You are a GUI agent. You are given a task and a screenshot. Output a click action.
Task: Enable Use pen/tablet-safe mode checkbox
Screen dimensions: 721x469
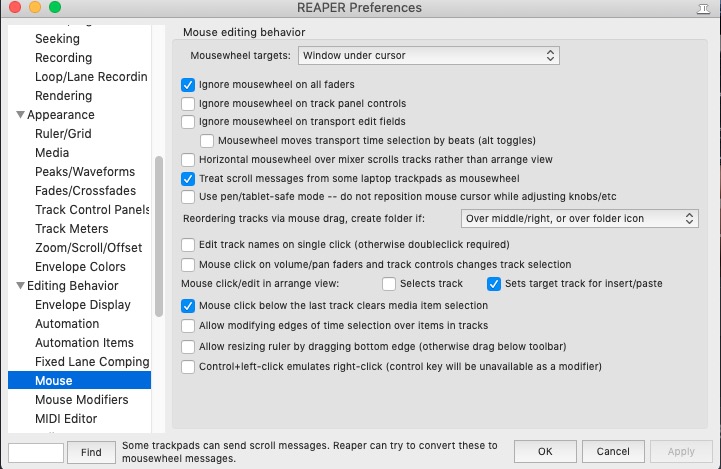(x=188, y=197)
